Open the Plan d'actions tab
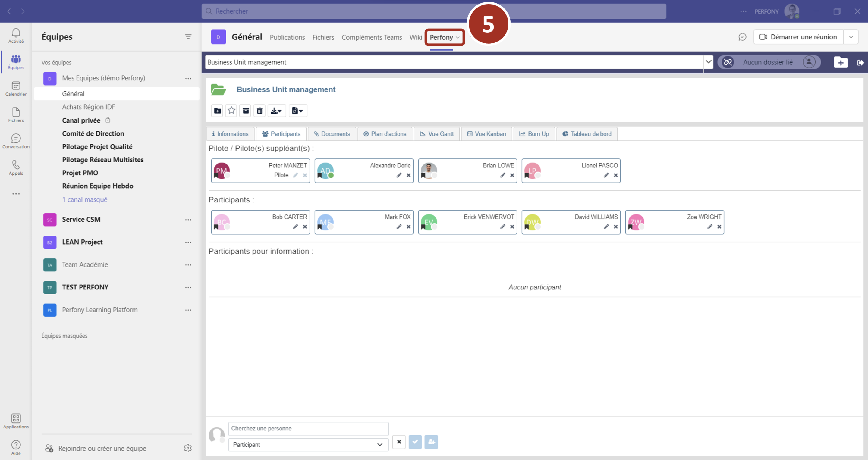868x460 pixels. pos(385,134)
